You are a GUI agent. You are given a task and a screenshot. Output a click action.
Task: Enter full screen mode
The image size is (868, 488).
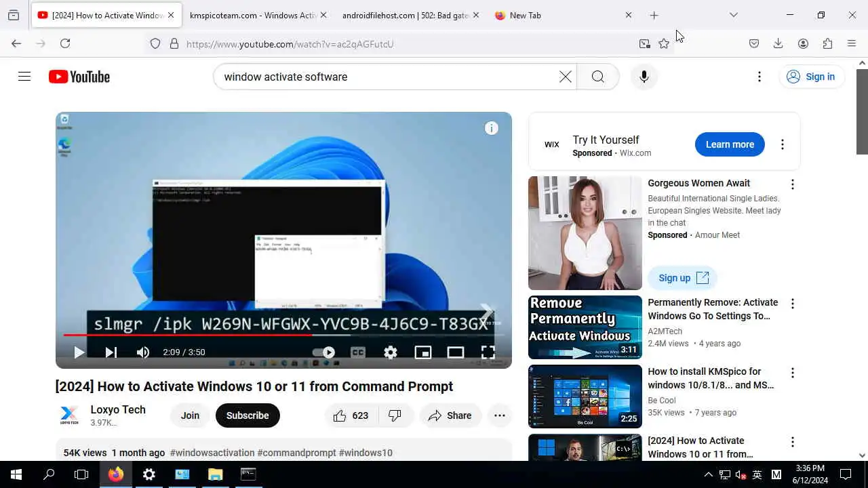(x=488, y=352)
